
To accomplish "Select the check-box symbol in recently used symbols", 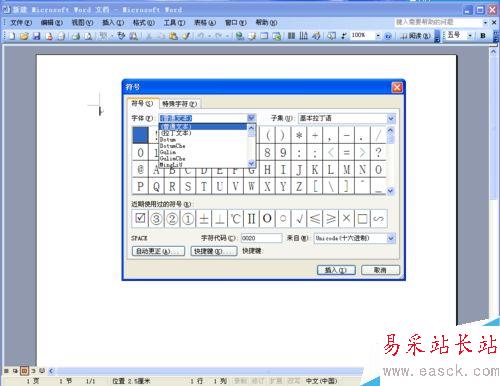I will tap(140, 219).
